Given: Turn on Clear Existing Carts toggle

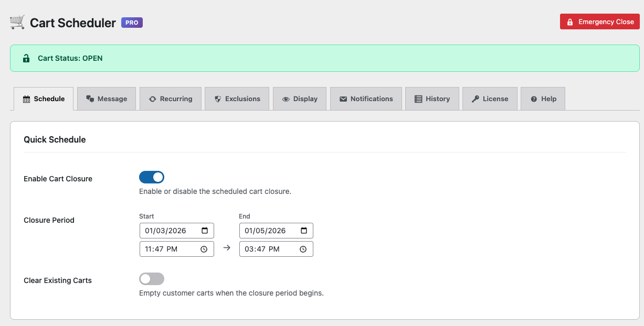Looking at the screenshot, I should (152, 279).
